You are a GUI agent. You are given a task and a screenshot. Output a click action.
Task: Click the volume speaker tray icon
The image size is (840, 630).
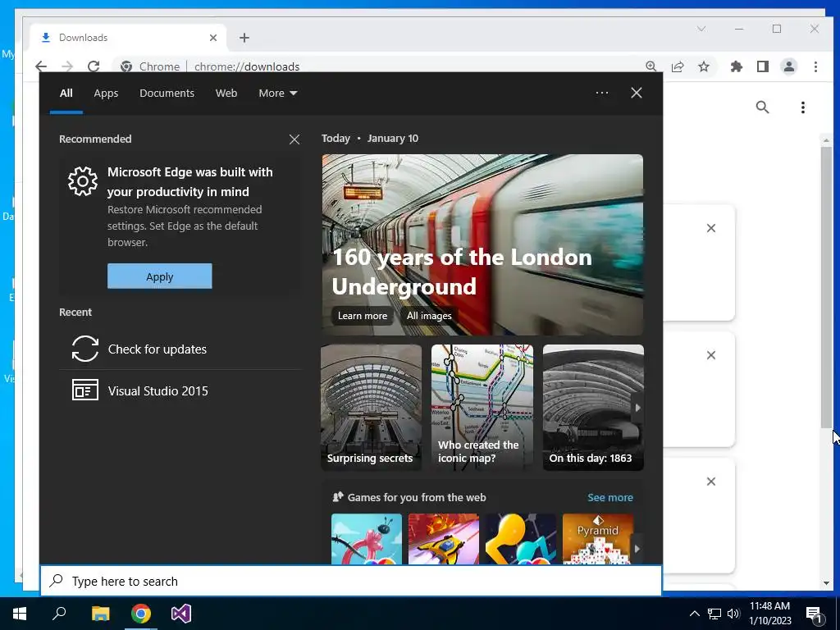click(733, 614)
